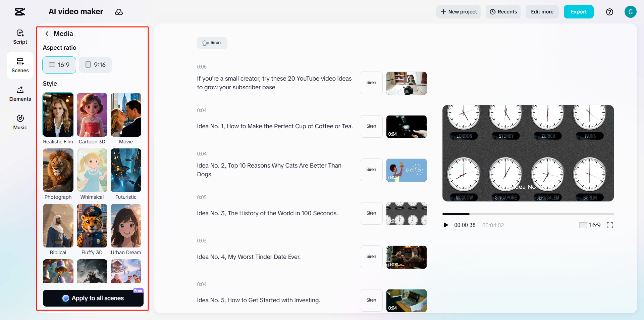Choose the Whimsical style

pos(92,170)
